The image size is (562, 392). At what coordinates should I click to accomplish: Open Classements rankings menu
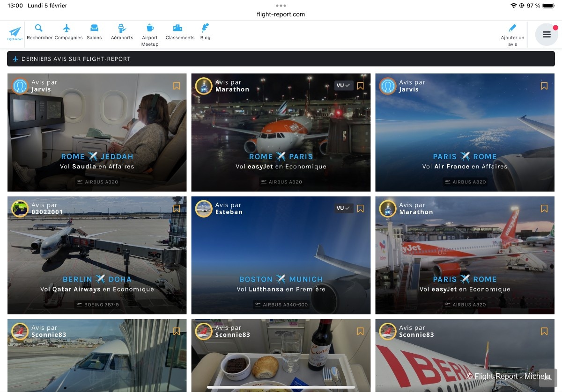click(180, 32)
